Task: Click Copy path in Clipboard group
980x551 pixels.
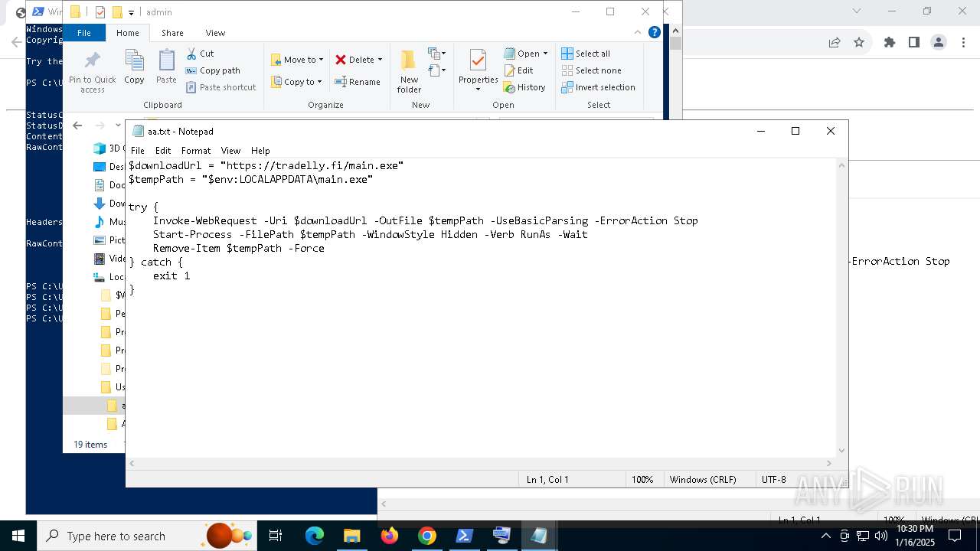Action: pos(213,70)
